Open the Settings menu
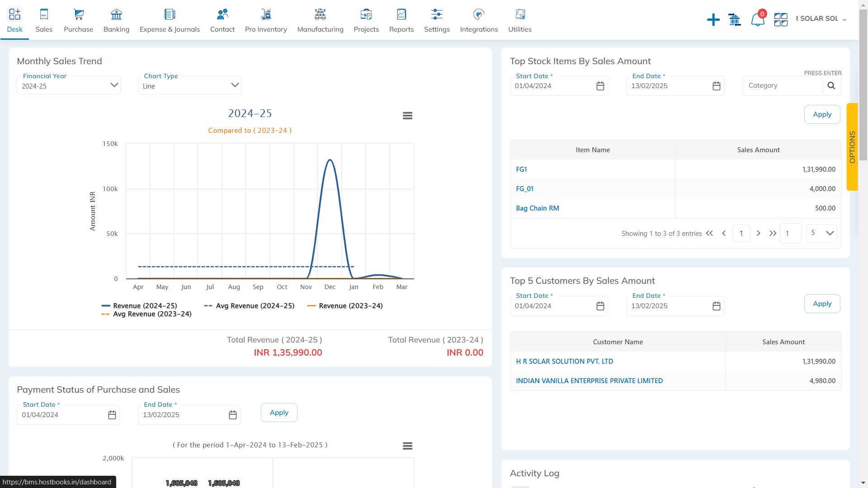This screenshot has width=868, height=488. click(437, 20)
